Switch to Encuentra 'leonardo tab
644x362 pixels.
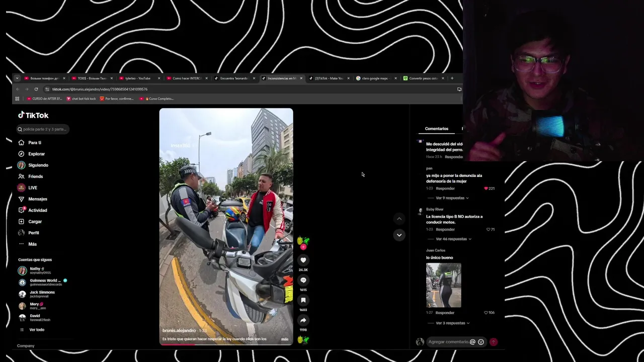(x=234, y=78)
